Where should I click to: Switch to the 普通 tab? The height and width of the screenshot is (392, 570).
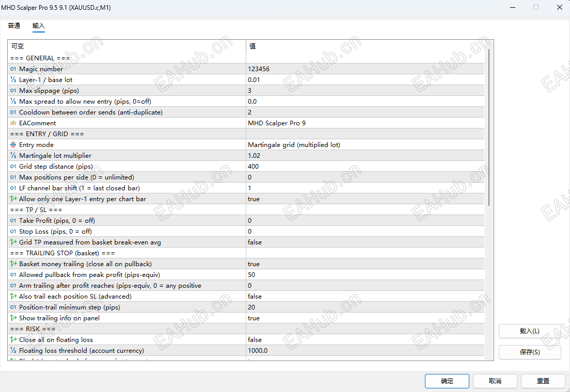pyautogui.click(x=14, y=26)
